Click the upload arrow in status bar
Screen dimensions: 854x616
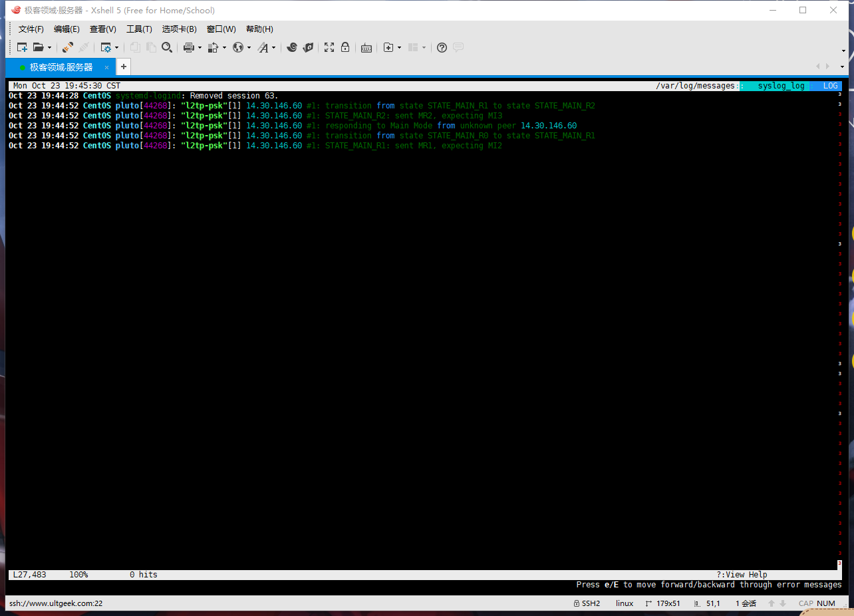click(772, 603)
